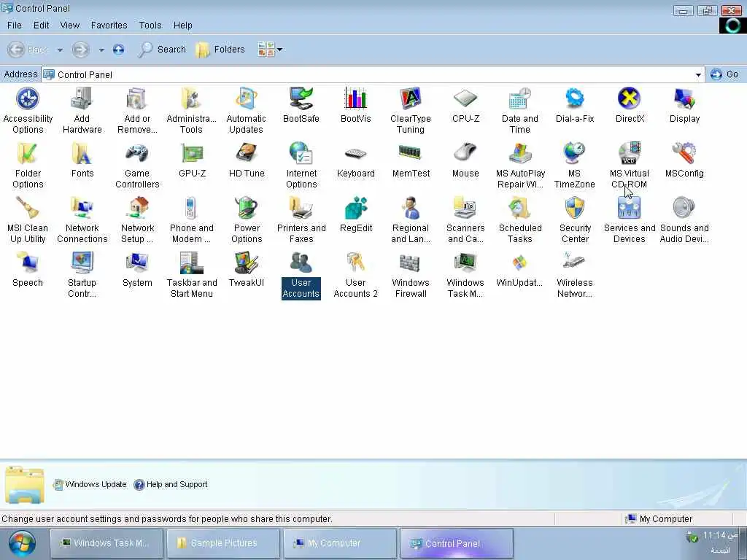Open the Date and Time icon
This screenshot has width=747, height=560.
click(519, 98)
